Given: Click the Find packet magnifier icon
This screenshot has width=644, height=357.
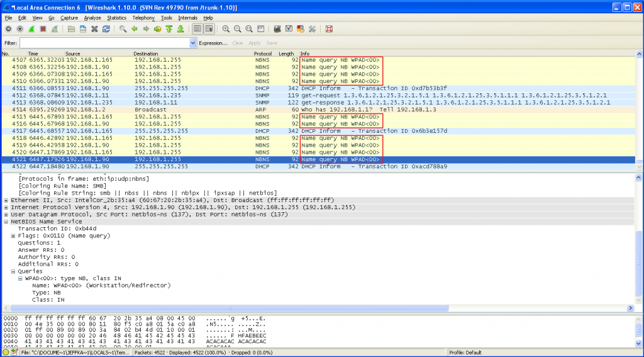Looking at the screenshot, I should (123, 29).
